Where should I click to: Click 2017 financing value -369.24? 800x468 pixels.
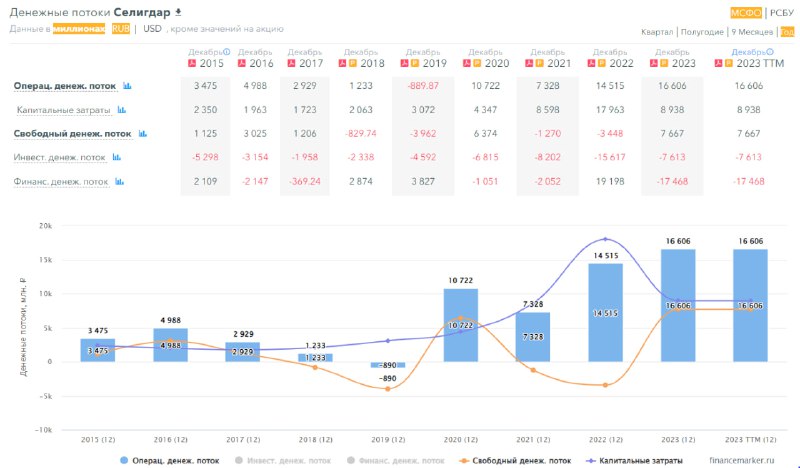[x=305, y=181]
